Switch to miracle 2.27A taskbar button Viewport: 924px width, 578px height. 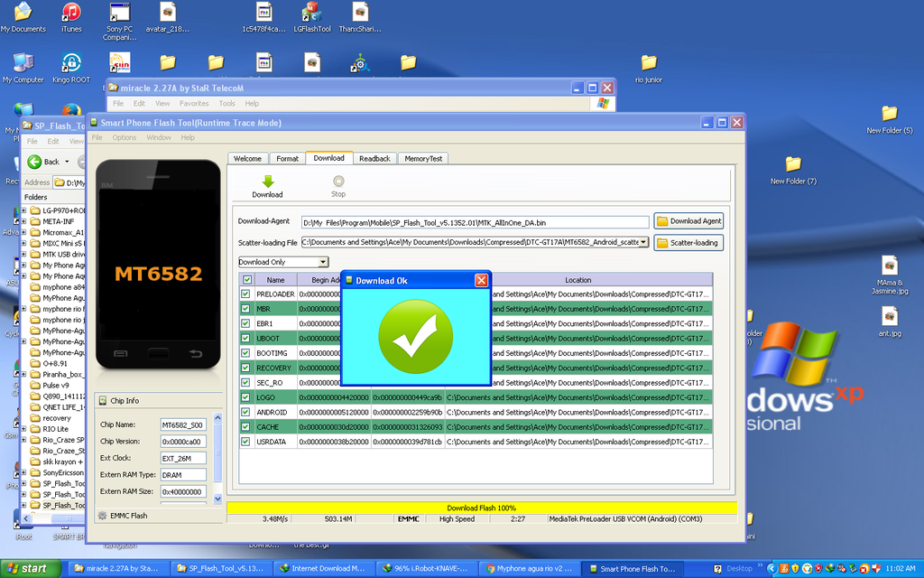[116, 569]
